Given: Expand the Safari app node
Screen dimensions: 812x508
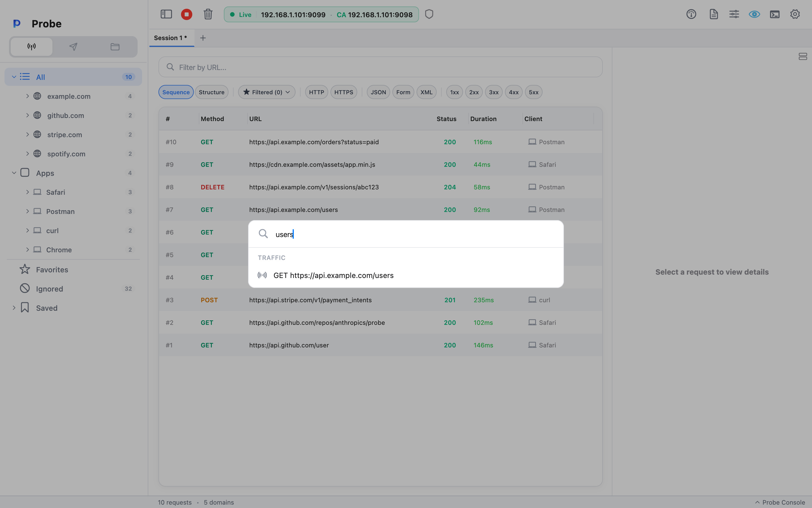Looking at the screenshot, I should pyautogui.click(x=28, y=192).
